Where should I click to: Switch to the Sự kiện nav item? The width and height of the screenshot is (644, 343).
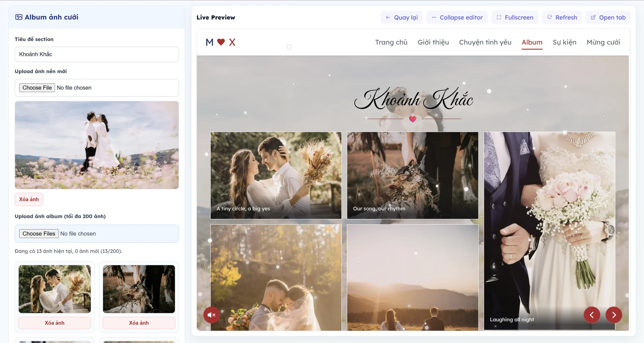point(564,42)
